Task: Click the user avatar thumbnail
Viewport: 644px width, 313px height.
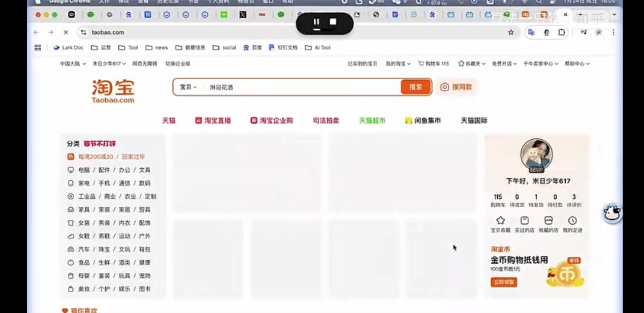Action: (536, 153)
